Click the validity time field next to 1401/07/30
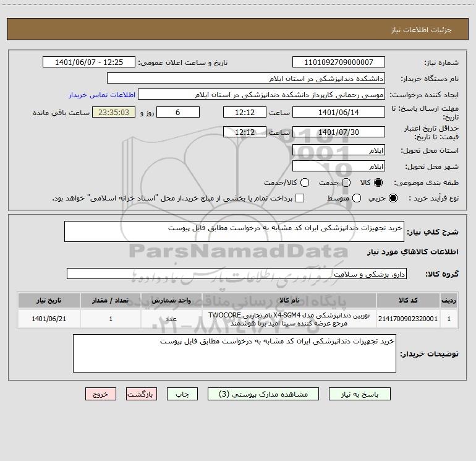The width and height of the screenshot is (476, 461). point(245,132)
